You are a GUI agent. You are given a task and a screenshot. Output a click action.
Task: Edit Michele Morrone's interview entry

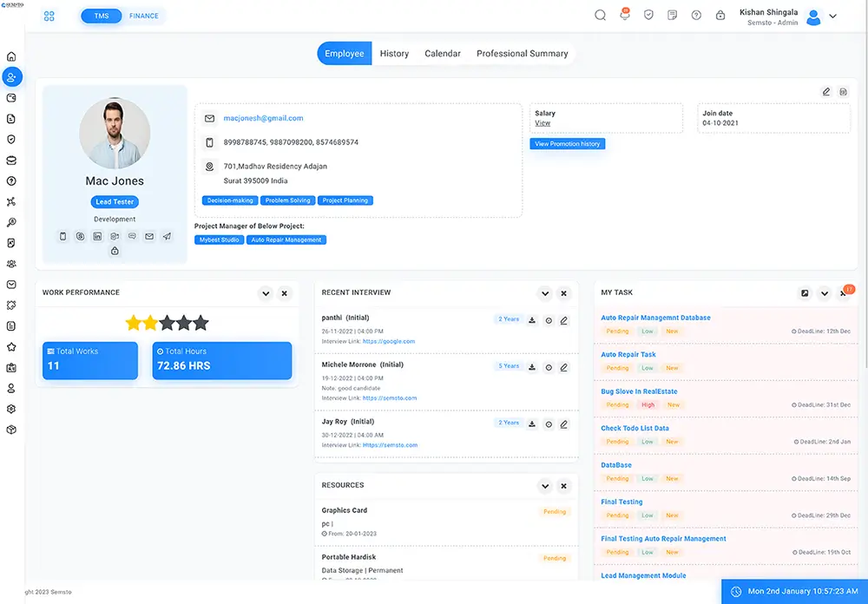[563, 368]
